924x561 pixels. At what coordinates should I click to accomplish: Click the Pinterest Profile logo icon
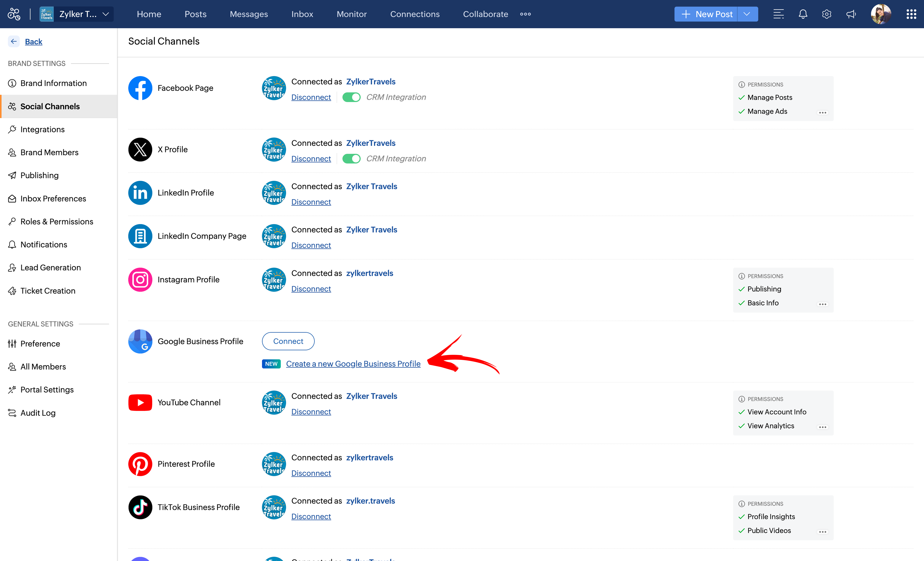pyautogui.click(x=140, y=464)
